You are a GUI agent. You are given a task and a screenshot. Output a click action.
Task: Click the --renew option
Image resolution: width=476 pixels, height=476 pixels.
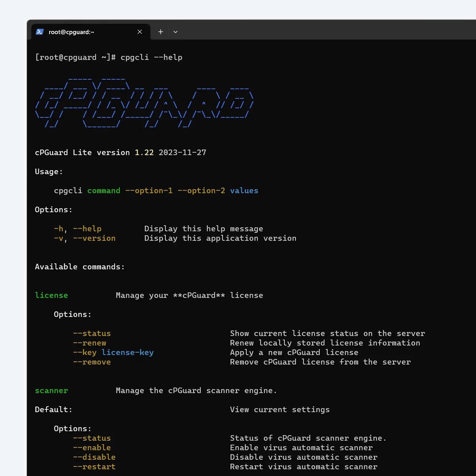pos(89,343)
